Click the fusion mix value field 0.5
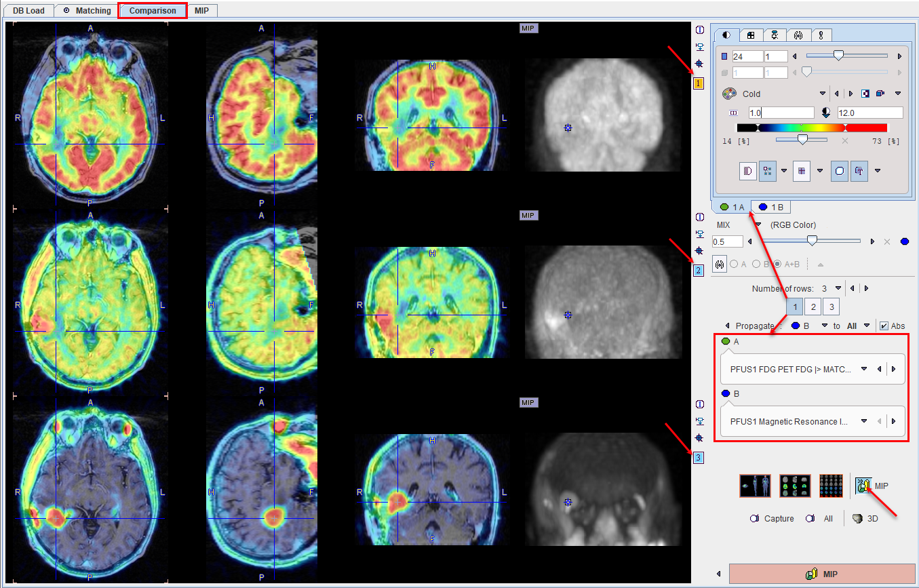919x588 pixels. [x=727, y=241]
